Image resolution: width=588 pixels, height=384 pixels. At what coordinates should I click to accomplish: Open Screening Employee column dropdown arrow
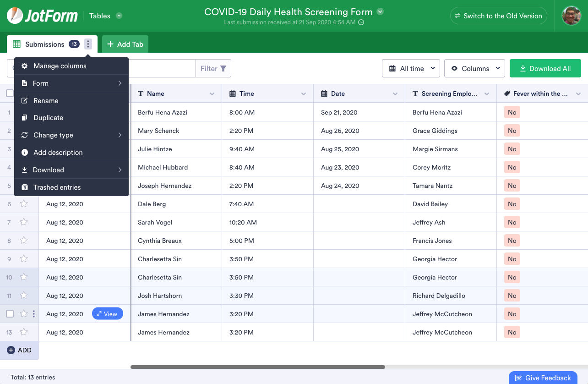(x=487, y=94)
